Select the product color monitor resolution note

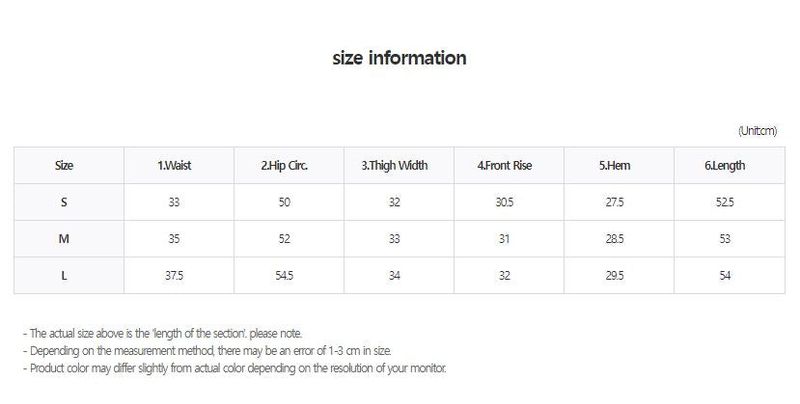point(235,368)
